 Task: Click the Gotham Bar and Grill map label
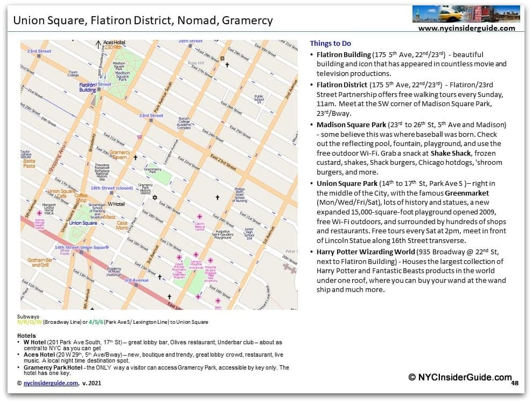pyautogui.click(x=40, y=262)
